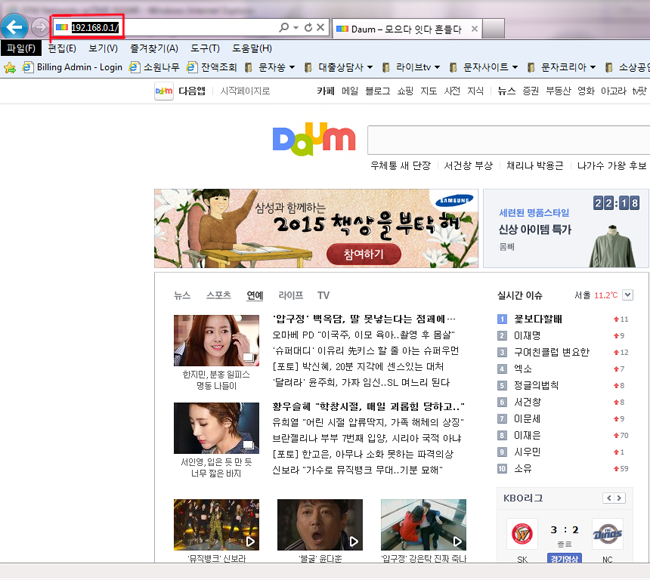This screenshot has width=650, height=580.
Task: Switch to the TV news tab
Action: tap(323, 295)
